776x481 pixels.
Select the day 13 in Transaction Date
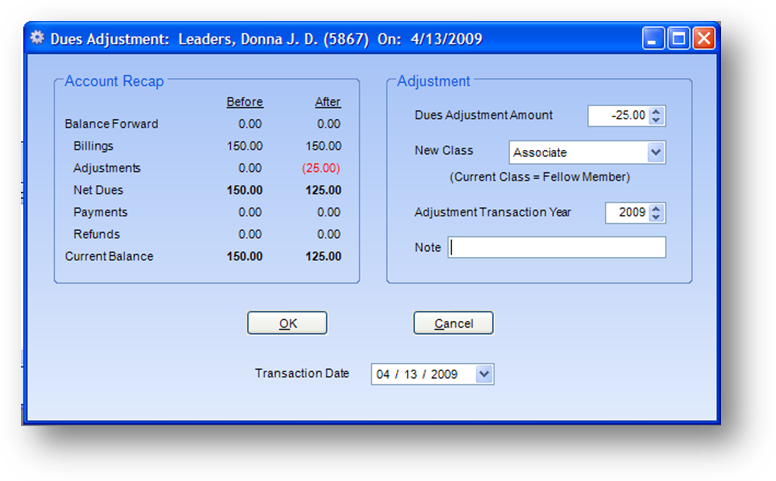coord(410,374)
